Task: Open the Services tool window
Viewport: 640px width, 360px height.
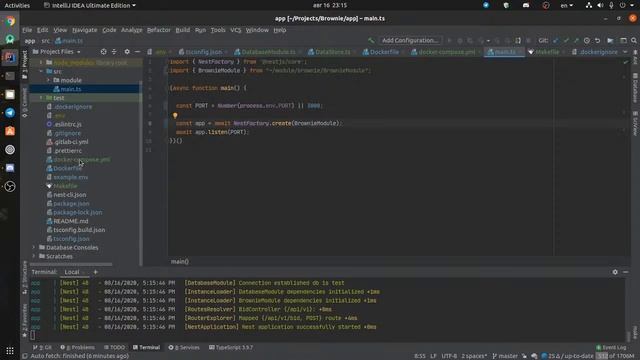Action: tap(184, 347)
